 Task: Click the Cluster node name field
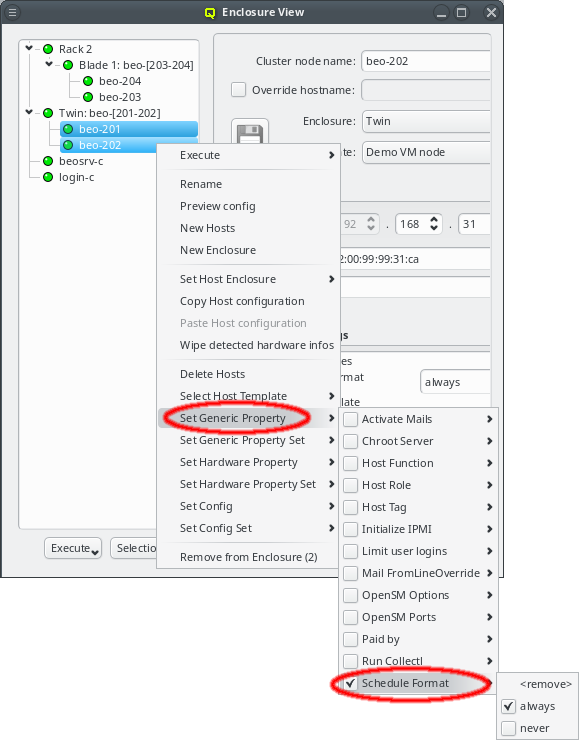tap(426, 61)
